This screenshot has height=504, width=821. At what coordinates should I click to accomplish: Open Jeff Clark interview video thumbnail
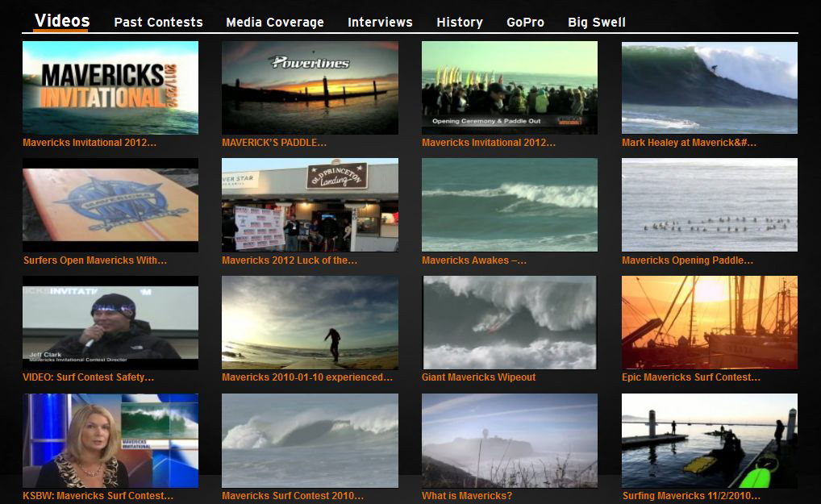click(110, 323)
